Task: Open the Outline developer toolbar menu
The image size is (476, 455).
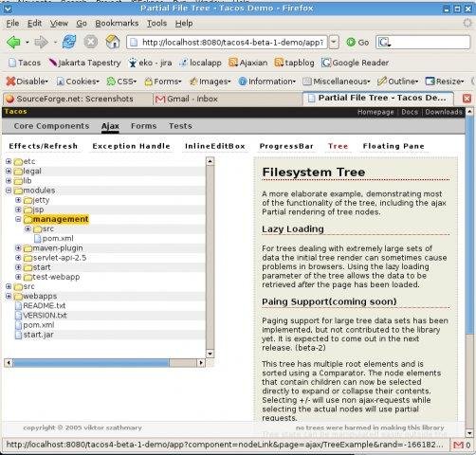Action: click(398, 82)
